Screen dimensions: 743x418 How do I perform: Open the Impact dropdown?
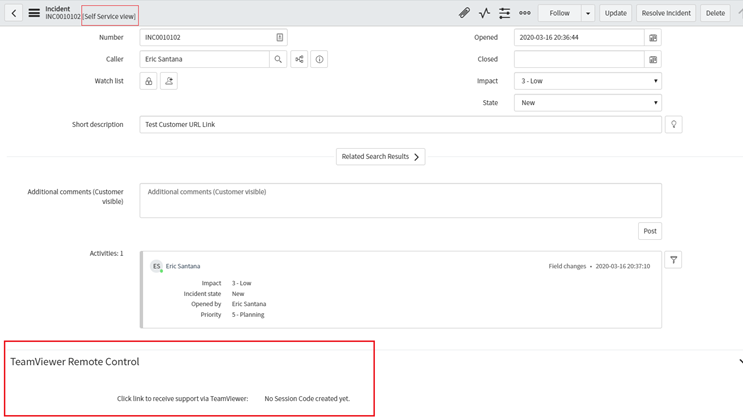coord(588,81)
